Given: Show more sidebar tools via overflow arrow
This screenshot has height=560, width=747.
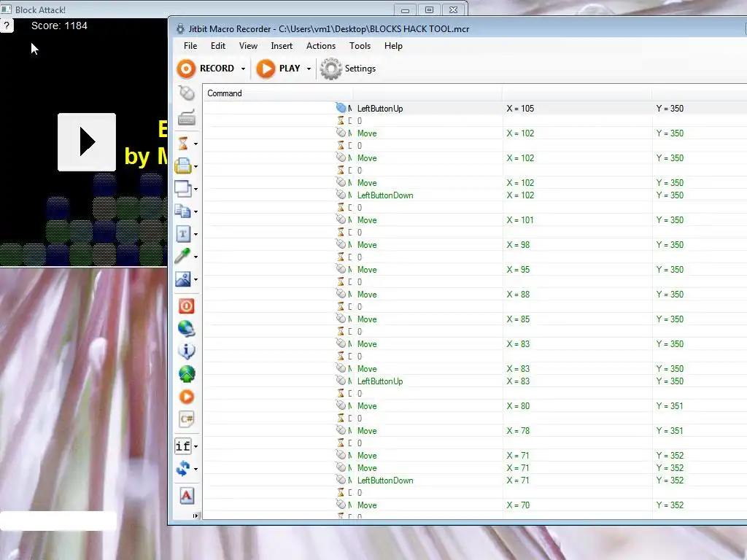Looking at the screenshot, I should [x=195, y=516].
